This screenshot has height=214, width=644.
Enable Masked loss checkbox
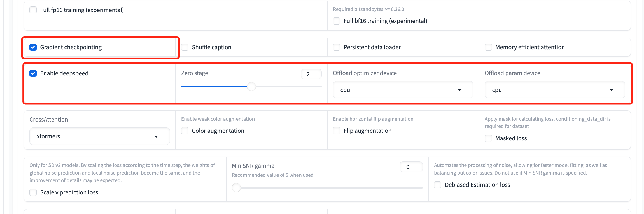pyautogui.click(x=488, y=138)
